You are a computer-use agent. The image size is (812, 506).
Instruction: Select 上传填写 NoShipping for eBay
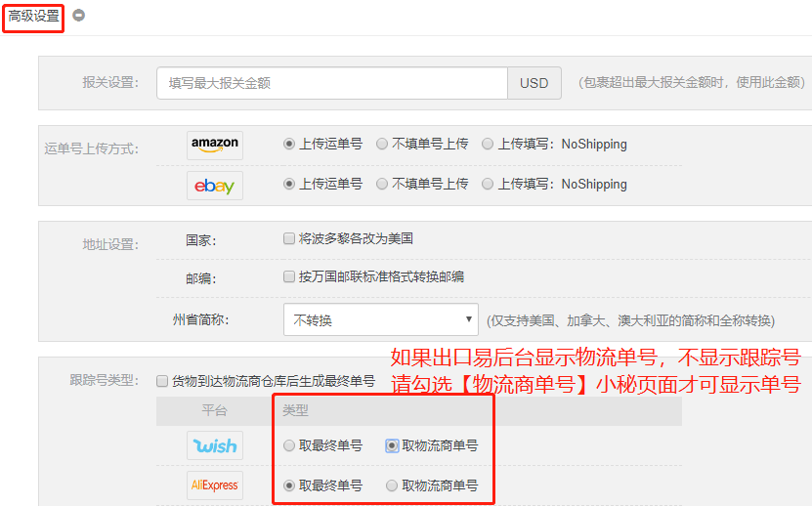coord(488,184)
